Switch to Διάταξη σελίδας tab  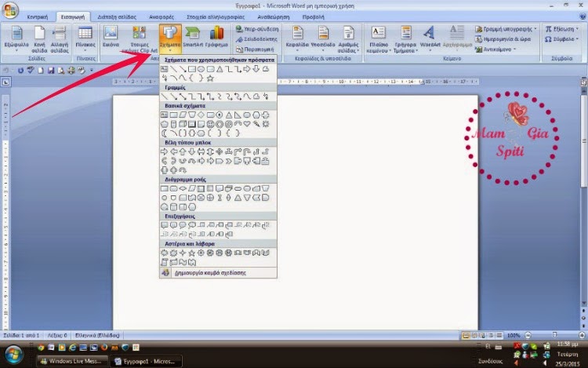tap(117, 17)
